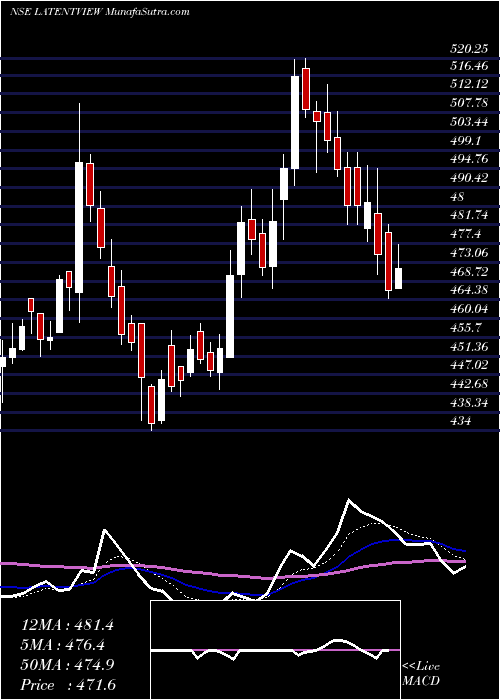
Task: Click the 50MA : 474.9 readout
Action: pyautogui.click(x=67, y=664)
